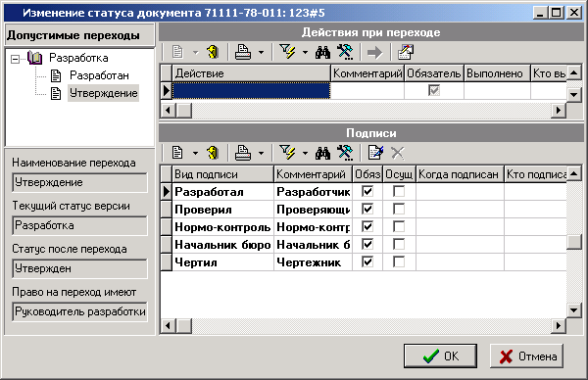Open filter tool in signatures toolbar
The height and width of the screenshot is (380, 588).
pos(287,153)
